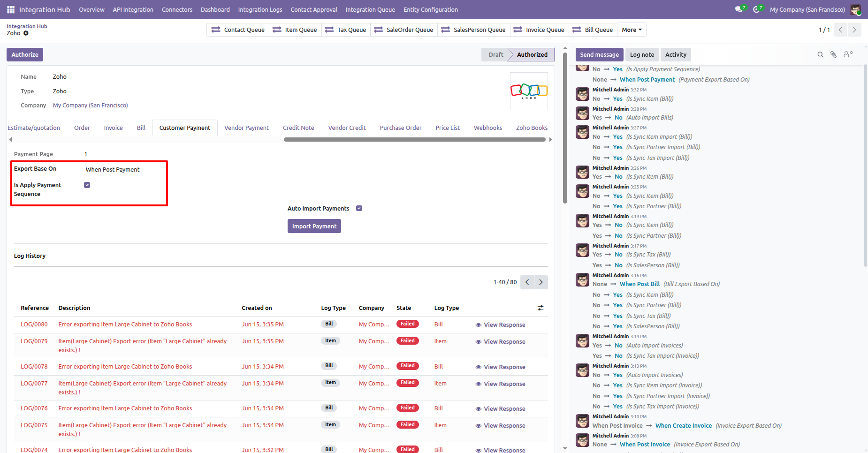The image size is (868, 453).
Task: Open the API Integration menu
Action: pyautogui.click(x=133, y=9)
